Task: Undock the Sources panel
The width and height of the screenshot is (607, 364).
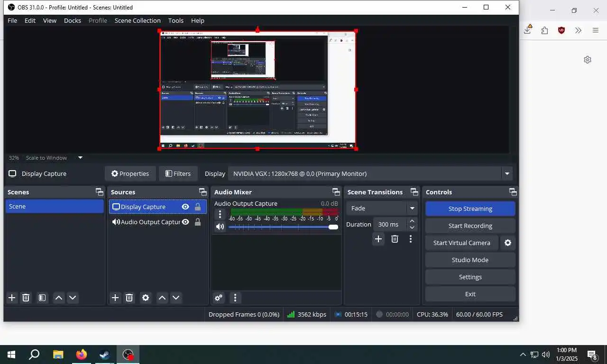Action: (202, 192)
